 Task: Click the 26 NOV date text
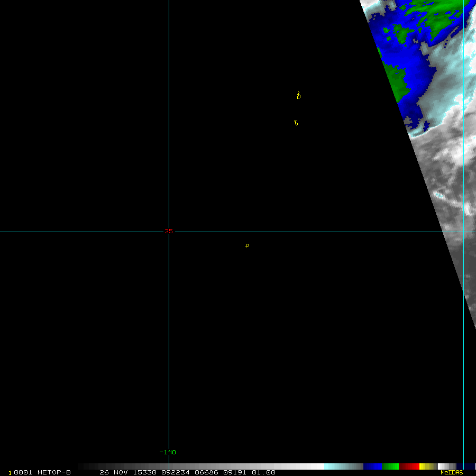point(114,472)
